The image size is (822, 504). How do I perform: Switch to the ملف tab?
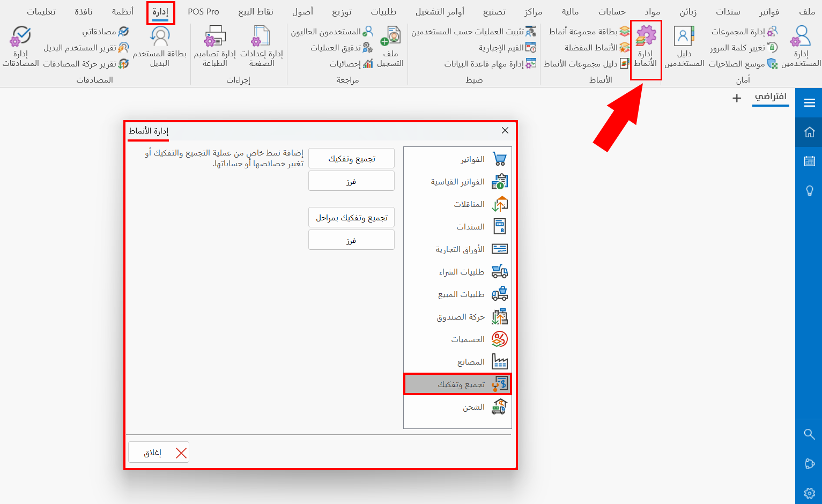tap(807, 12)
